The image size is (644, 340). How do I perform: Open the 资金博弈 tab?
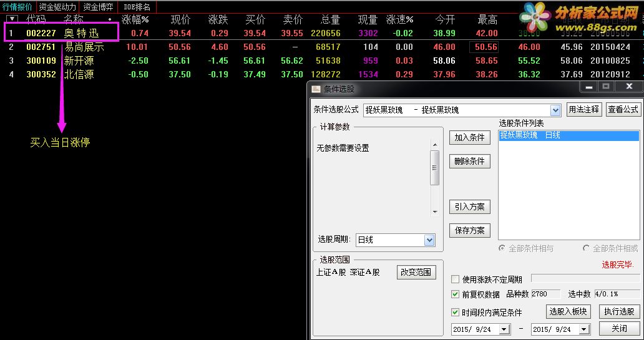click(98, 7)
